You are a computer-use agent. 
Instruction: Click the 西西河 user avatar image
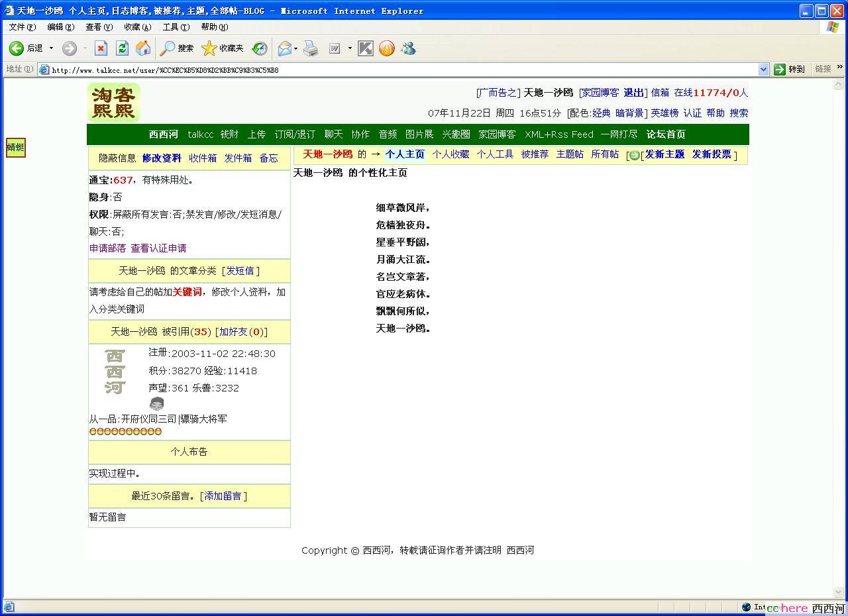[115, 372]
